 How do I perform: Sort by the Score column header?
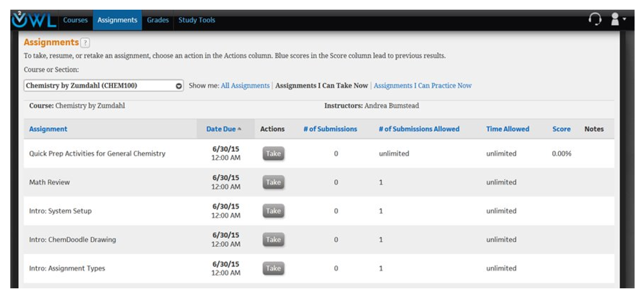[561, 129]
